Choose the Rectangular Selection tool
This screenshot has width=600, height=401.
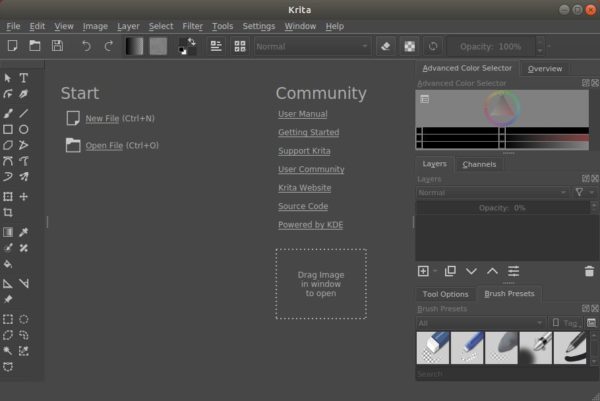click(8, 319)
